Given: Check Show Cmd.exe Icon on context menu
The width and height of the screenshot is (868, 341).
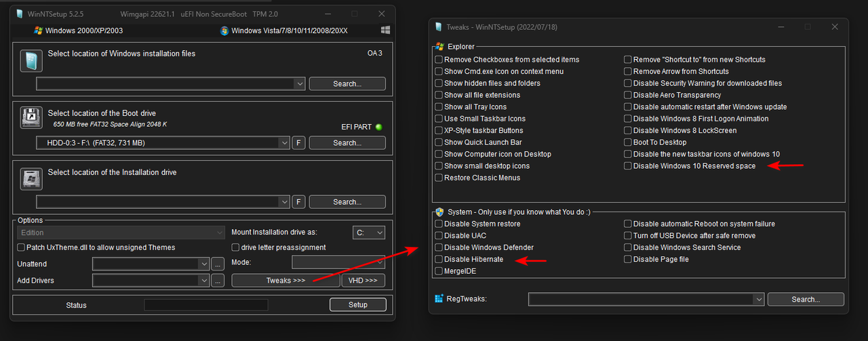Looking at the screenshot, I should tap(439, 71).
